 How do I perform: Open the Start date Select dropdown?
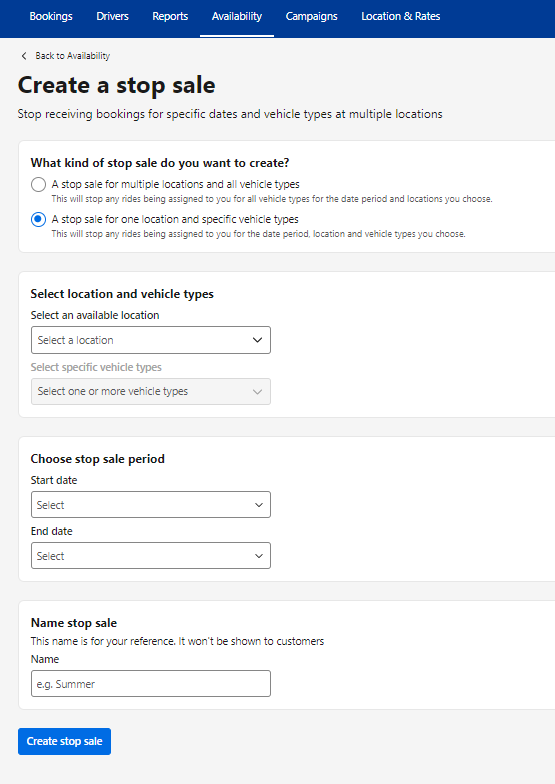150,504
